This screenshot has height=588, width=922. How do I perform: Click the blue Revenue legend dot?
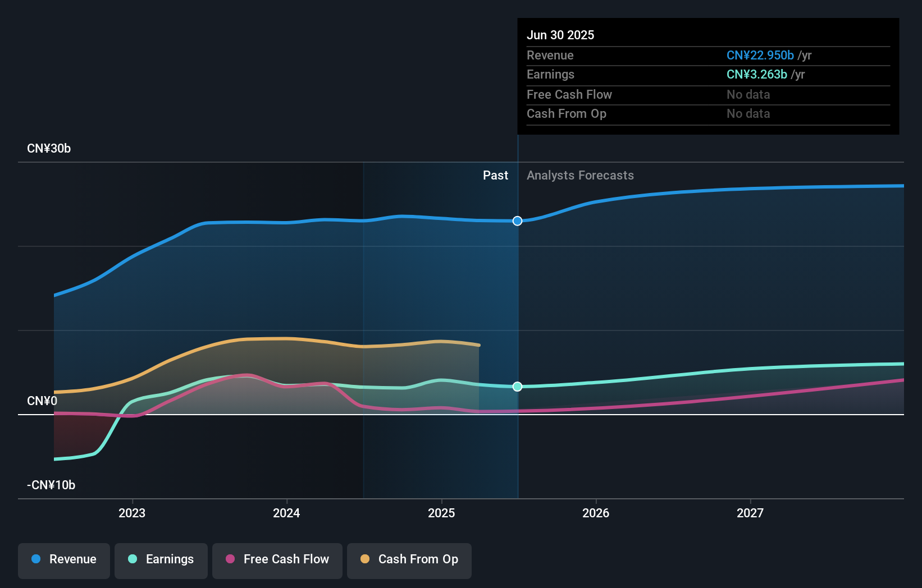(x=36, y=559)
